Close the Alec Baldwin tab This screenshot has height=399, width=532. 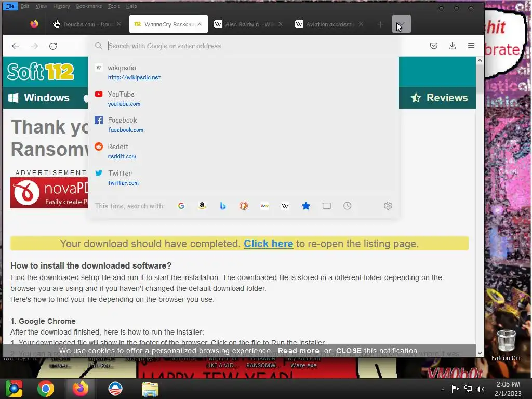281,24
